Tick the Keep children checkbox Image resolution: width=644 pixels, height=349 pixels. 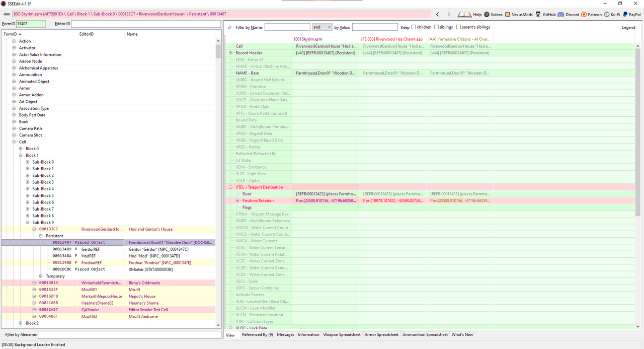pyautogui.click(x=414, y=27)
